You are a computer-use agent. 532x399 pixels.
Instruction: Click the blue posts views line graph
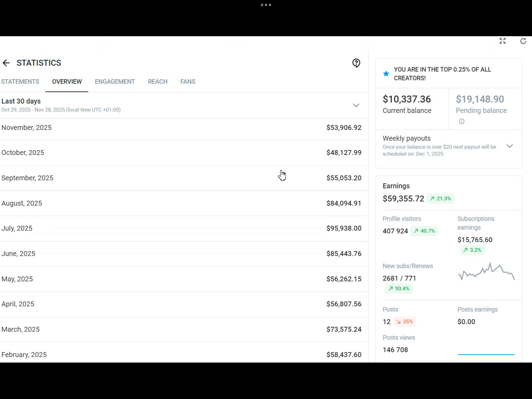coord(486,354)
